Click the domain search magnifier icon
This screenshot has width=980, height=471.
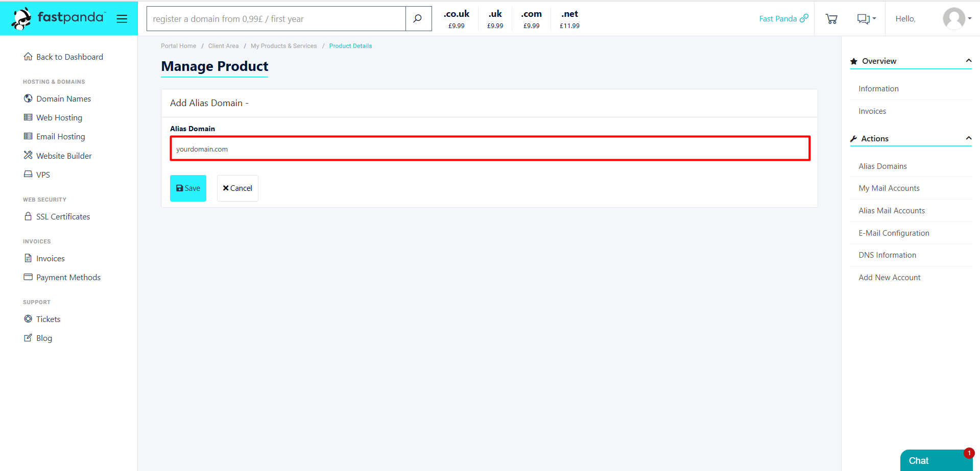pyautogui.click(x=418, y=19)
